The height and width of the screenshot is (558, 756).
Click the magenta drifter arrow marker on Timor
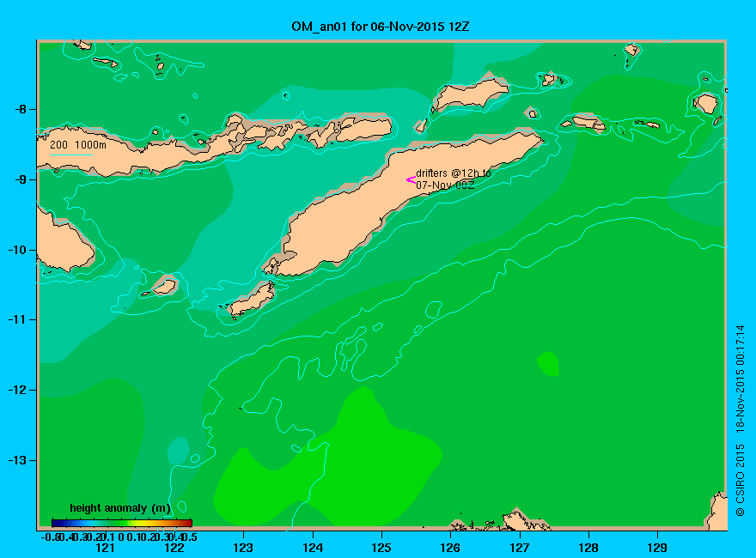click(411, 180)
